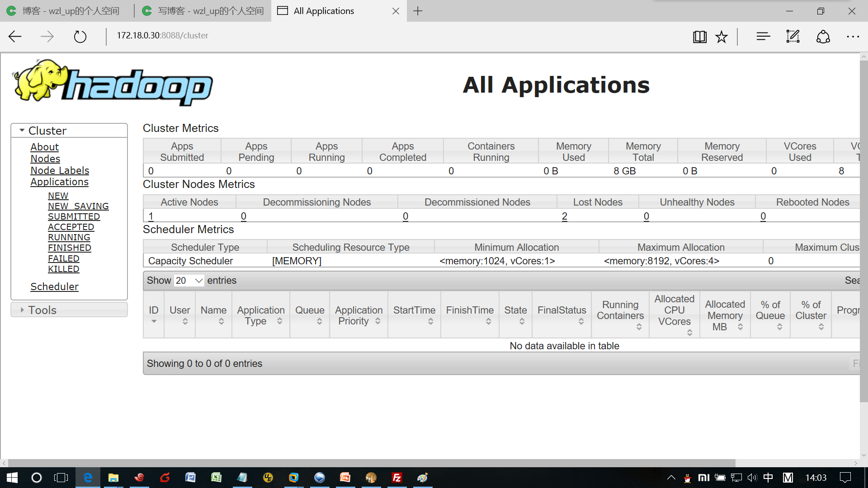The image size is (868, 488).
Task: Refresh the cluster page
Action: (x=80, y=36)
